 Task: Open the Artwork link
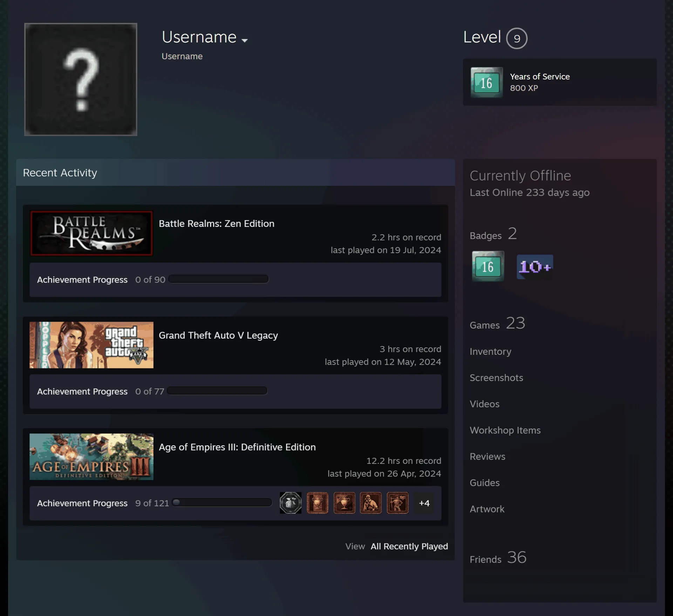[x=487, y=509]
